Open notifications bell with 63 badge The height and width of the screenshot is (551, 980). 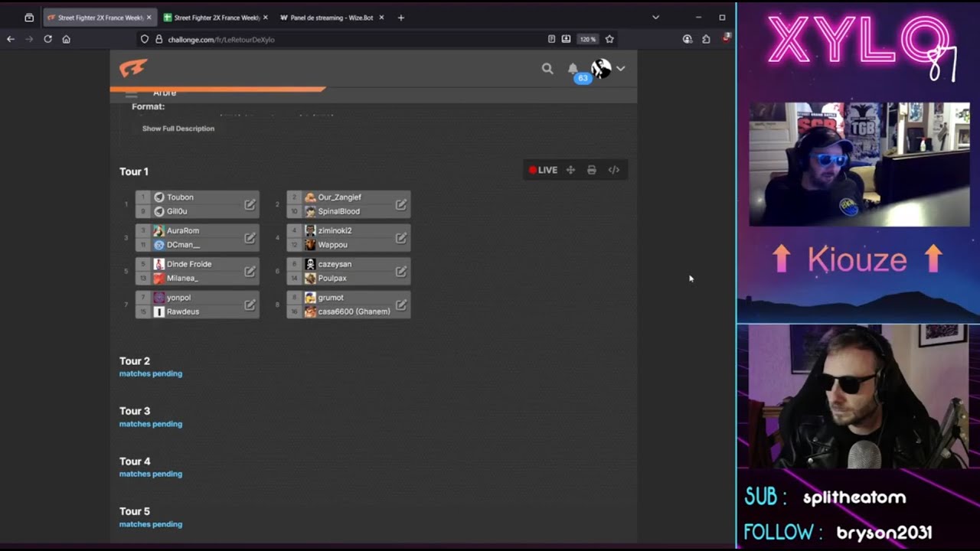573,69
